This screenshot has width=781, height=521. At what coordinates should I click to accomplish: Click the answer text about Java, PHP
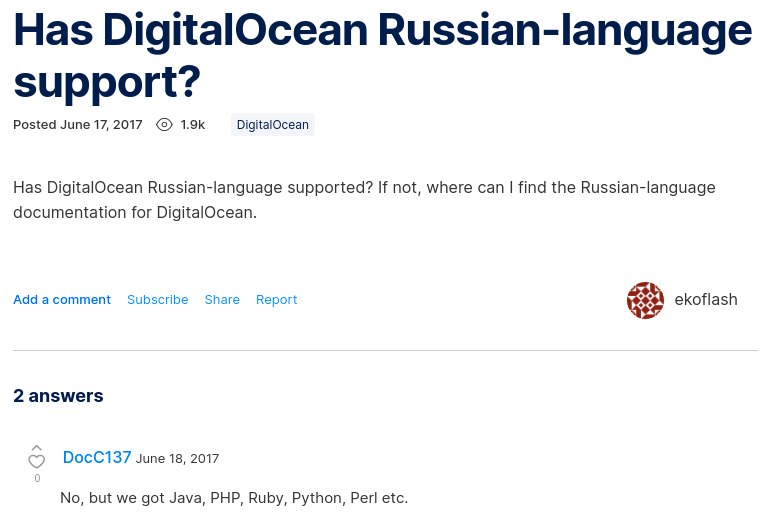(x=234, y=498)
